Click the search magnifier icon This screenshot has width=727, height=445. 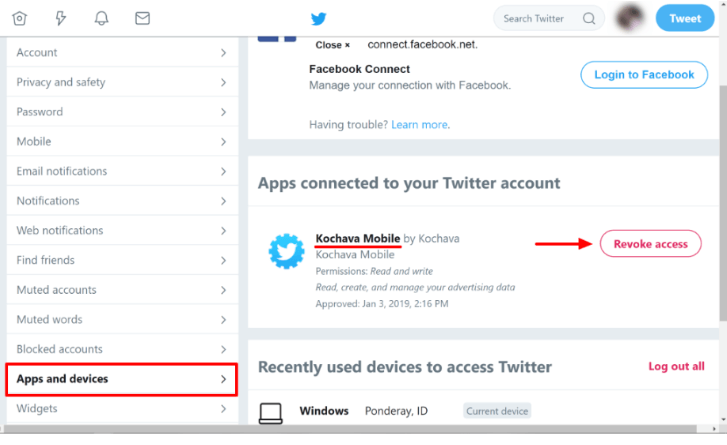pos(589,19)
